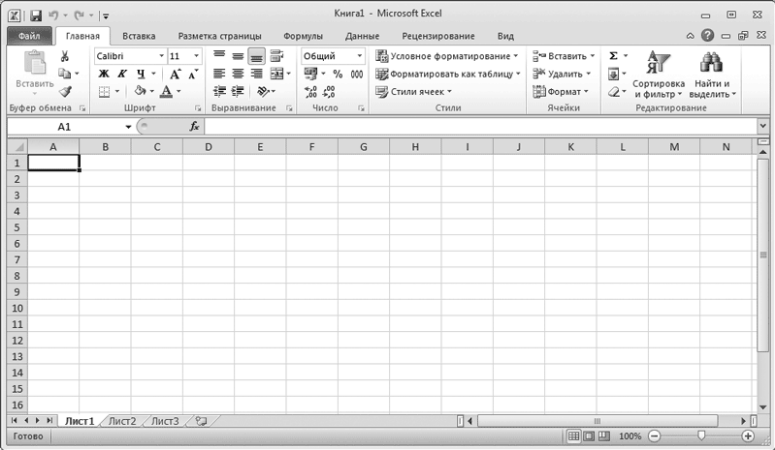The image size is (775, 450).
Task: Align cell text right
Action: [257, 74]
